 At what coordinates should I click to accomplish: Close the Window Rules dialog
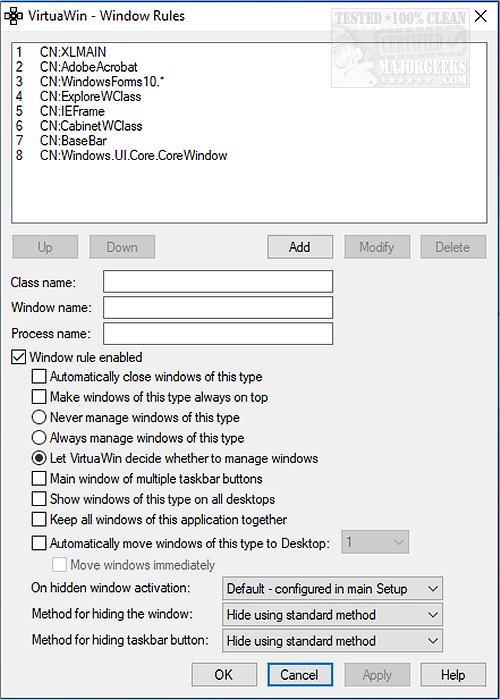coord(480,17)
